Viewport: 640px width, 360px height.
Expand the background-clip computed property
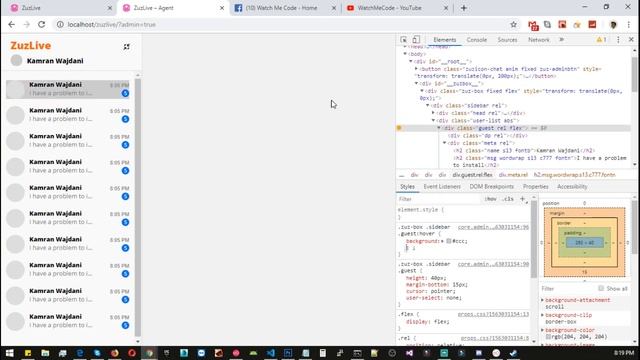tap(542, 315)
